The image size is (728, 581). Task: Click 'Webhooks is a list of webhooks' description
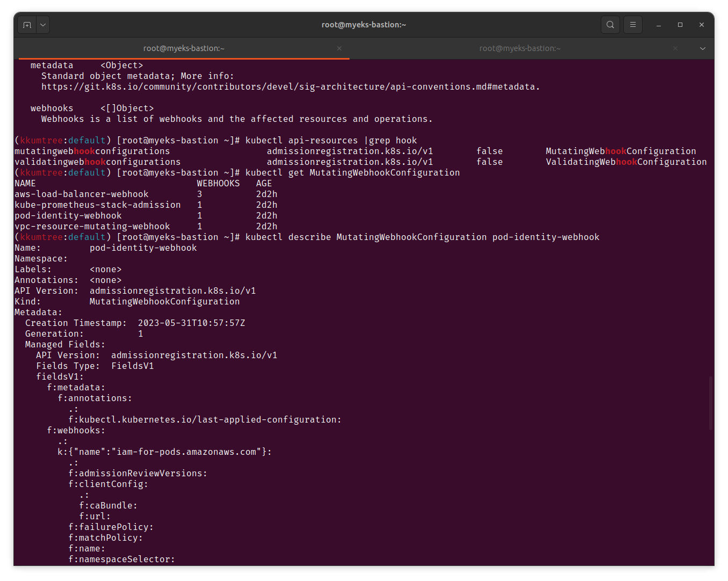coord(237,119)
